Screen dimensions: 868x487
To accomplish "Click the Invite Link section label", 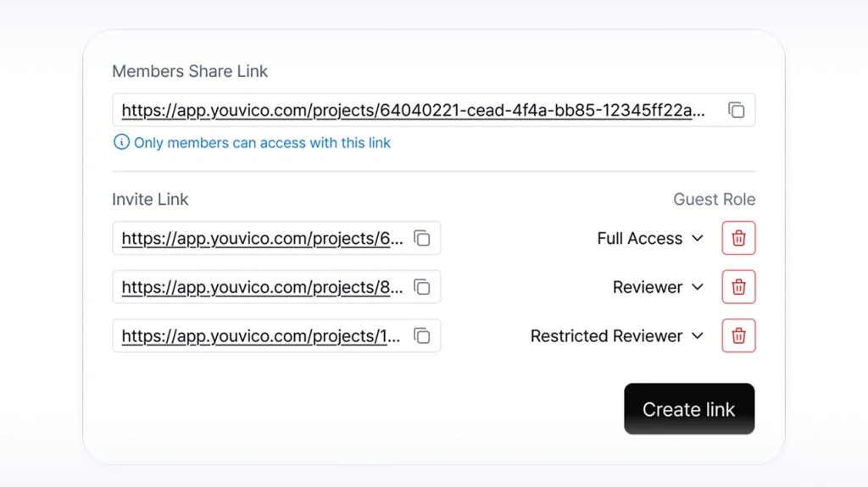I will [150, 200].
